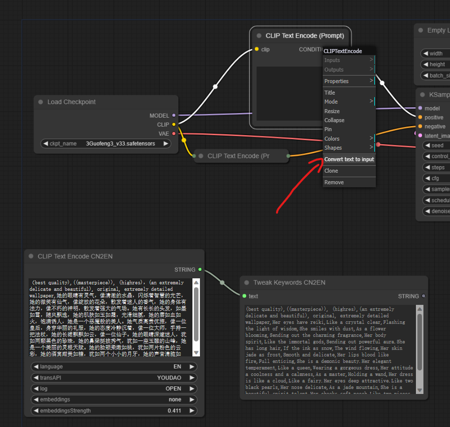
Task: Click scroll-up arrow in CN2EN prompt scrollbar
Action: coord(196,283)
